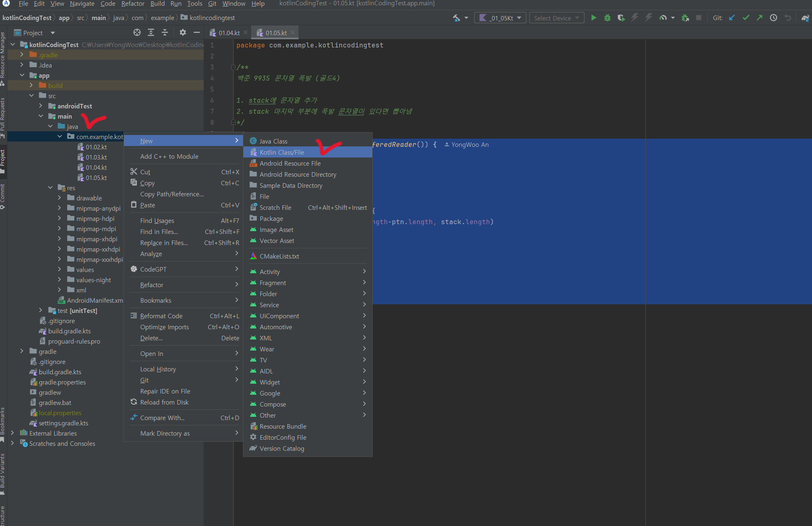
Task: Open the Project panel settings gear
Action: click(182, 32)
